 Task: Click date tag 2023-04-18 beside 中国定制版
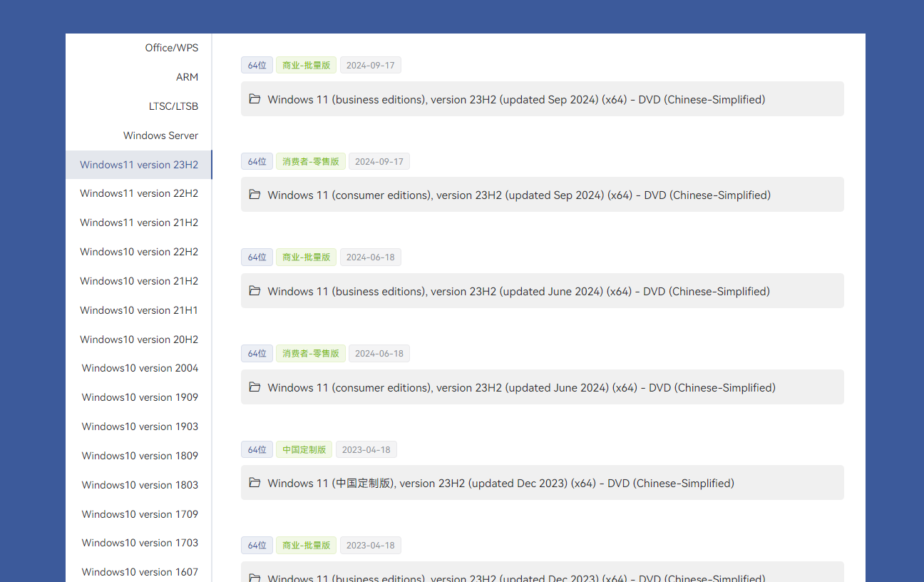point(366,450)
